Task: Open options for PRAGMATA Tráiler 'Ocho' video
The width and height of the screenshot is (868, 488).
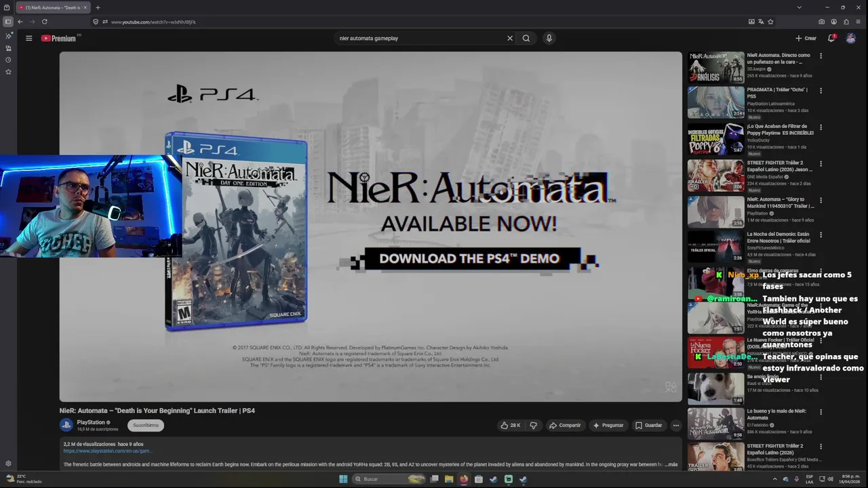Action: 821,90
